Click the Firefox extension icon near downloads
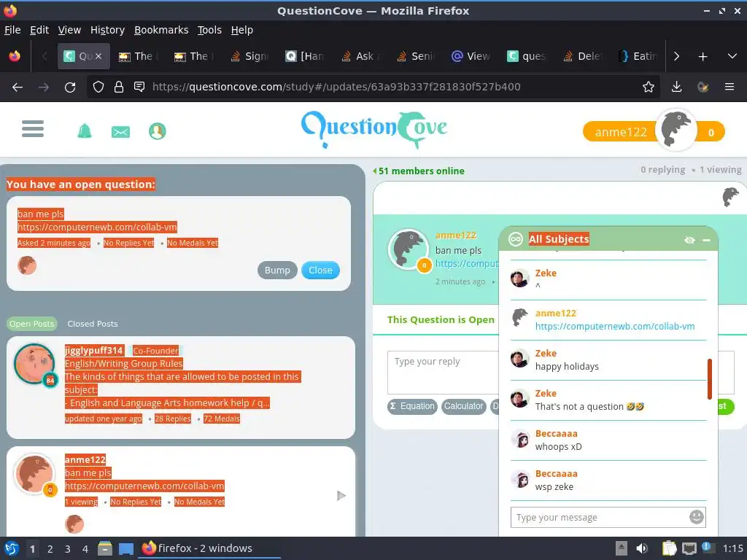The width and height of the screenshot is (747, 560). [x=703, y=87]
